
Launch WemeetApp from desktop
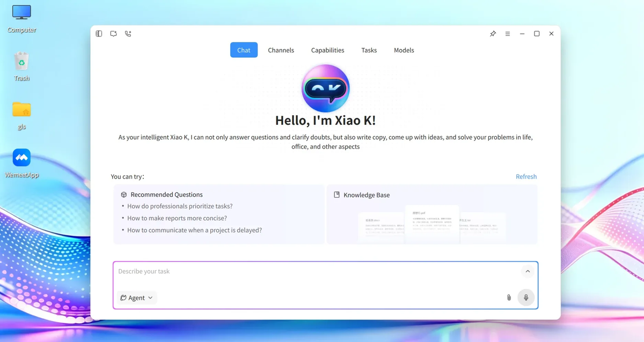(21, 163)
